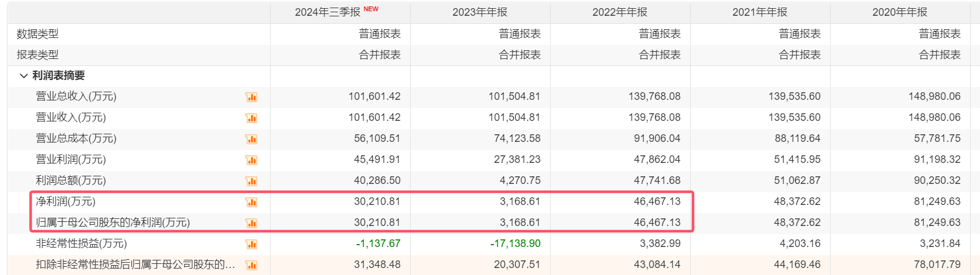Click the value 3,231.84
Viewport: 980px width, 275px height.
tap(940, 243)
